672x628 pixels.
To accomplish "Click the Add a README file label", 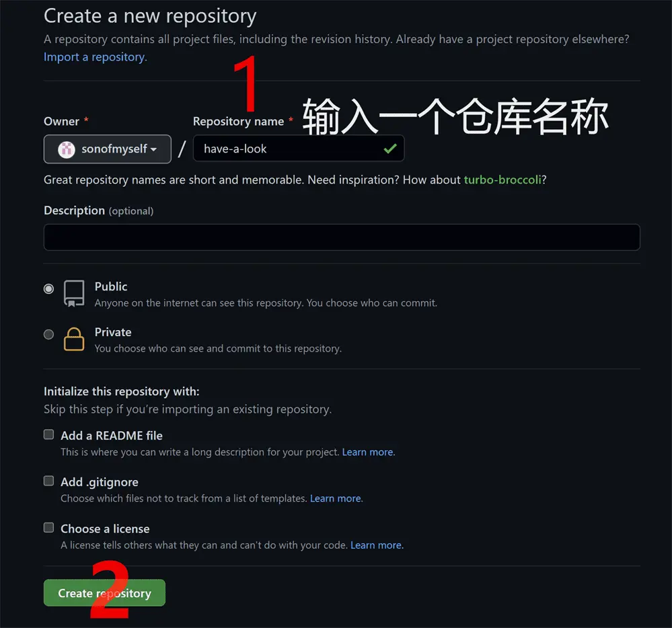I will coord(112,436).
